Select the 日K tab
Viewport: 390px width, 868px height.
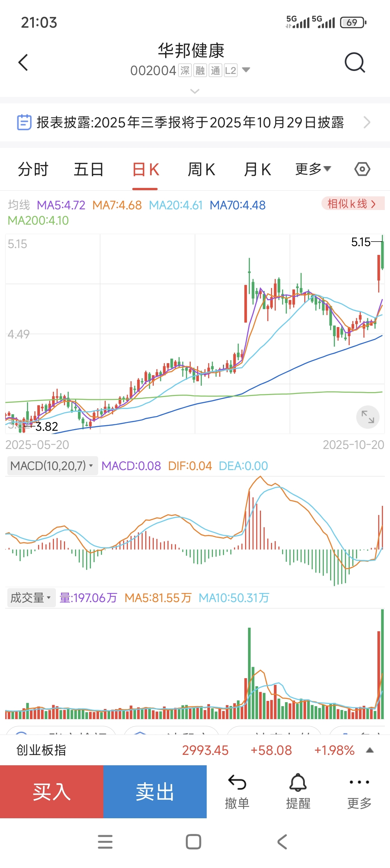click(x=146, y=169)
